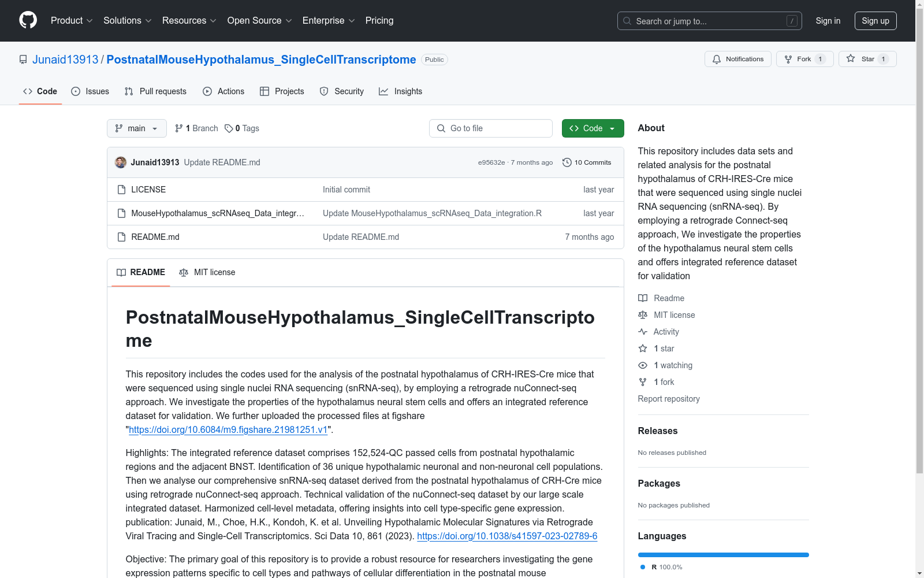Expand the Resources menu
Image resolution: width=924 pixels, height=578 pixels.
click(x=189, y=20)
